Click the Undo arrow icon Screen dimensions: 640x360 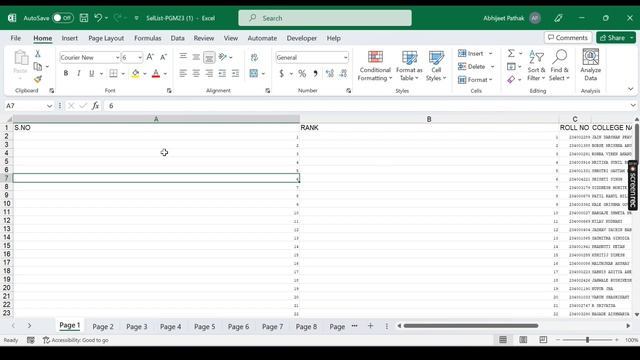point(98,18)
